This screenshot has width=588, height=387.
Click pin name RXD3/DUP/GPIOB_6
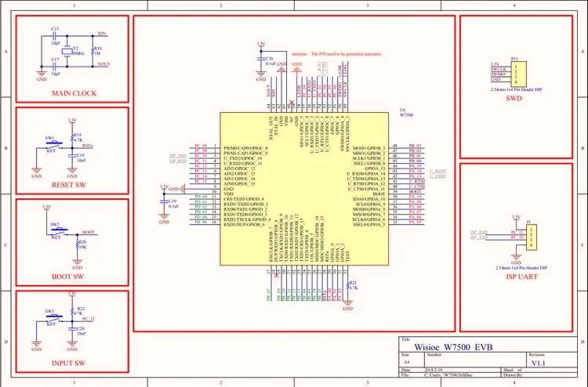point(245,224)
